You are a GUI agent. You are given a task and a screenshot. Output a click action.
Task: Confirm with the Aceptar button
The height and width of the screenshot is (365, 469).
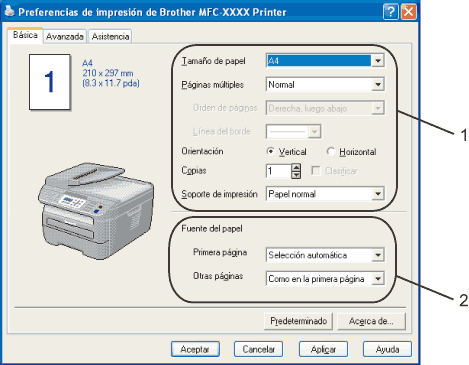click(195, 349)
